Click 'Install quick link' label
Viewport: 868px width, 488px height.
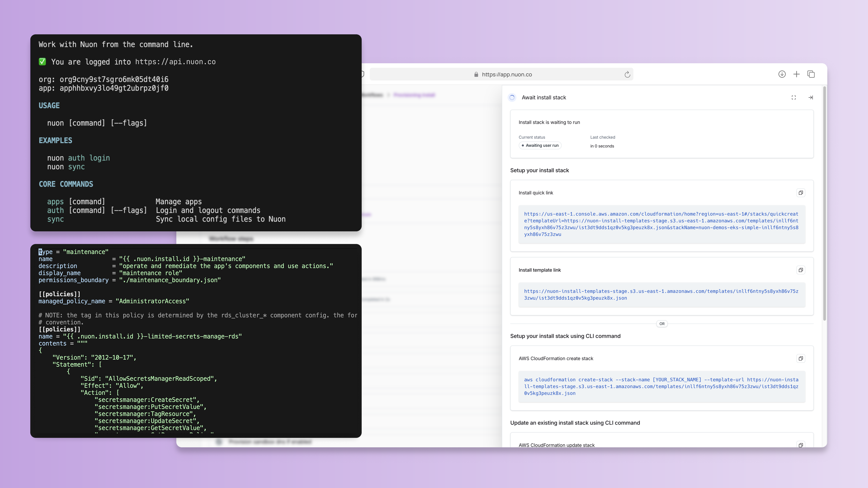[x=536, y=193]
